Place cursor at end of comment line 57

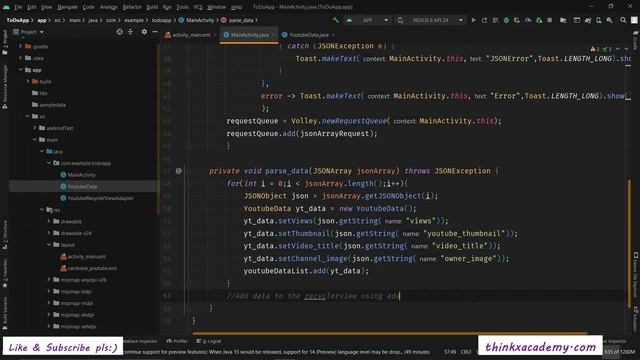[x=400, y=296]
